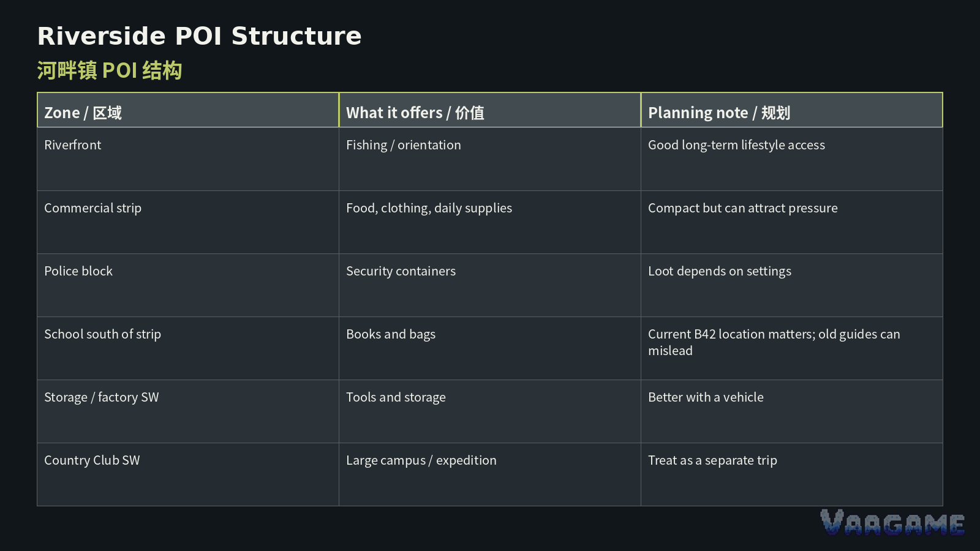Click the What it offers / 价值 header
The width and height of the screenshot is (980, 551).
(x=490, y=110)
